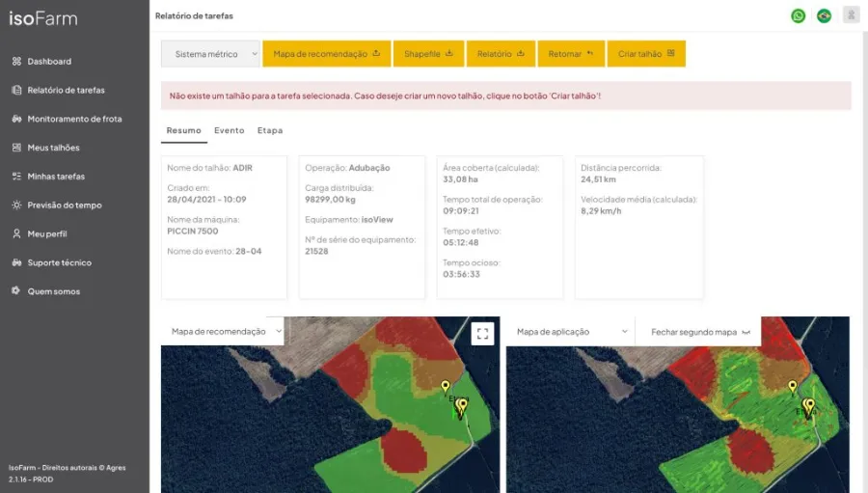Click the event name 28-04
Viewport: 868px width, 493px height.
[249, 252]
